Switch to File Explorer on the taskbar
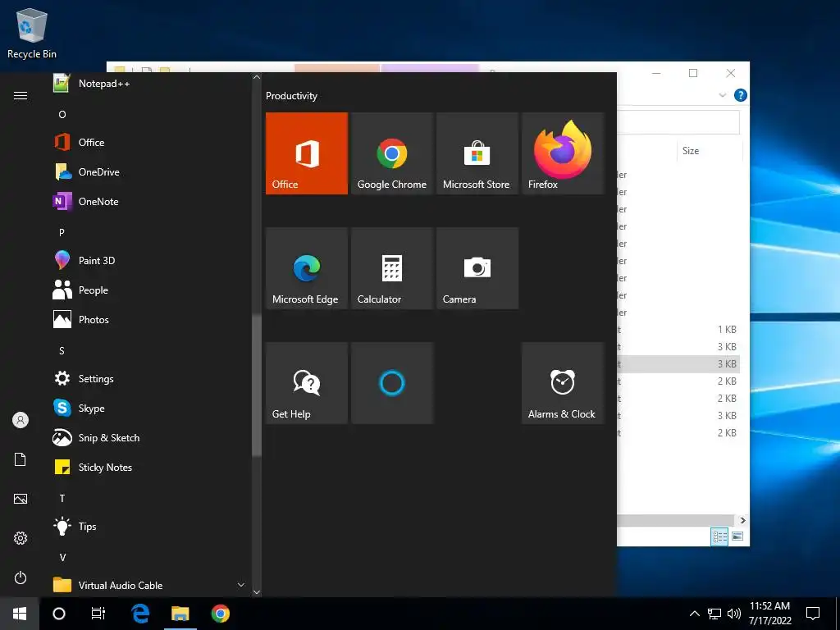Image resolution: width=840 pixels, height=630 pixels. [x=180, y=614]
